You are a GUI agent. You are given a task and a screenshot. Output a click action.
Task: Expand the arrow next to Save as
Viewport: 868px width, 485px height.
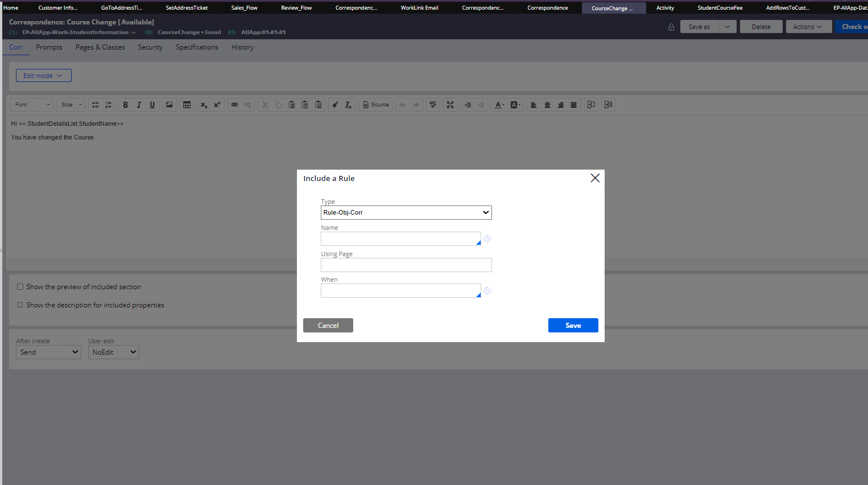click(x=728, y=27)
